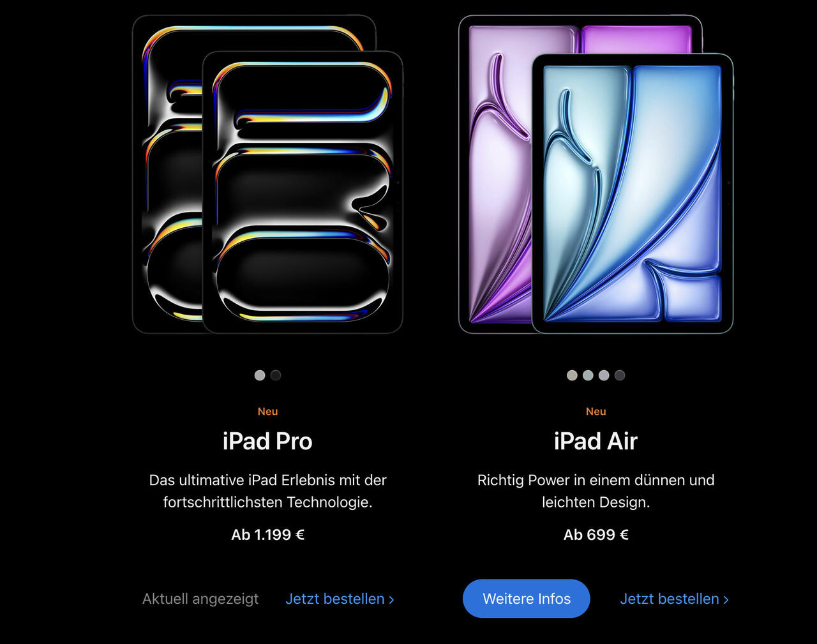
Task: Select the silver color dot under iPad Pro
Action: click(260, 375)
